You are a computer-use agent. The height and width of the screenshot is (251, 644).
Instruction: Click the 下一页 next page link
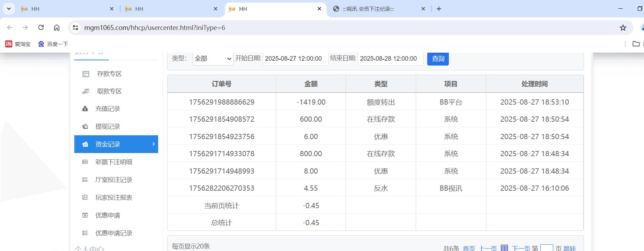click(520, 248)
